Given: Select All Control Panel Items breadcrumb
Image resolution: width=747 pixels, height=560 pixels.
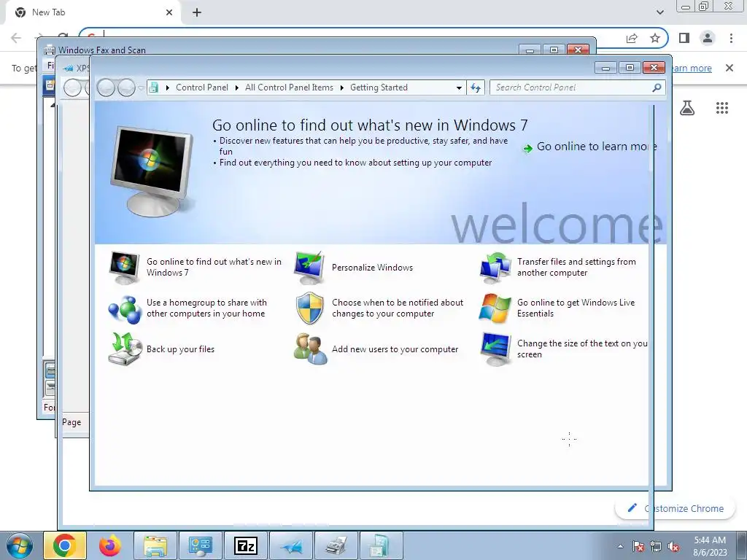Looking at the screenshot, I should [289, 87].
